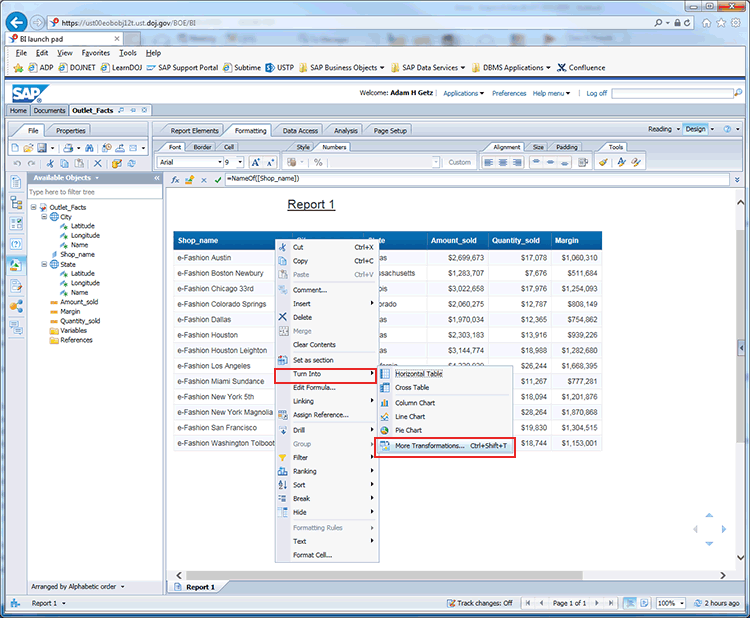Open the Page Setup ribbon tab

[x=390, y=131]
